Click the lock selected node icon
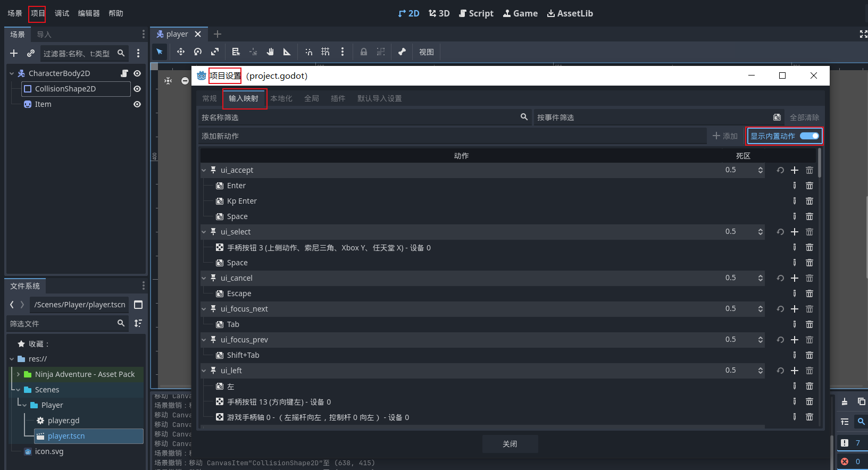Image resolution: width=868 pixels, height=470 pixels. [x=364, y=52]
